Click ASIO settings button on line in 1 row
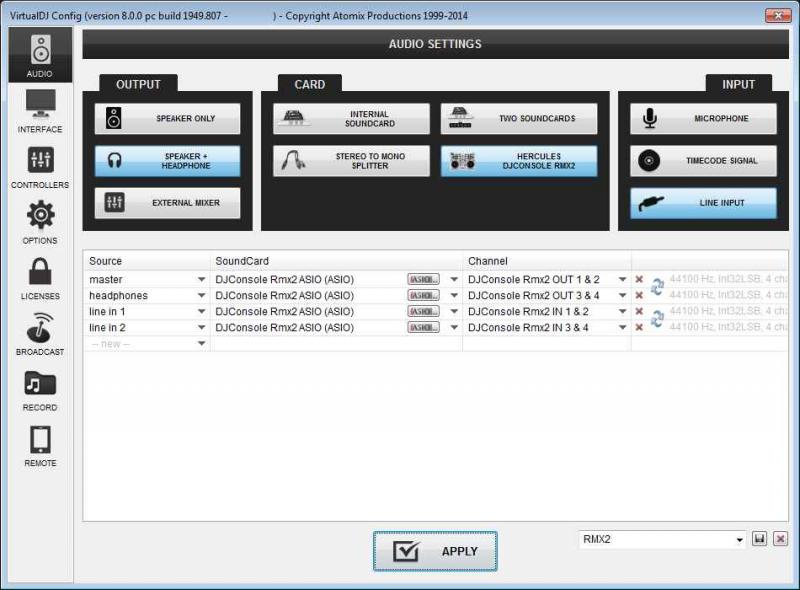This screenshot has width=800, height=590. coord(423,312)
